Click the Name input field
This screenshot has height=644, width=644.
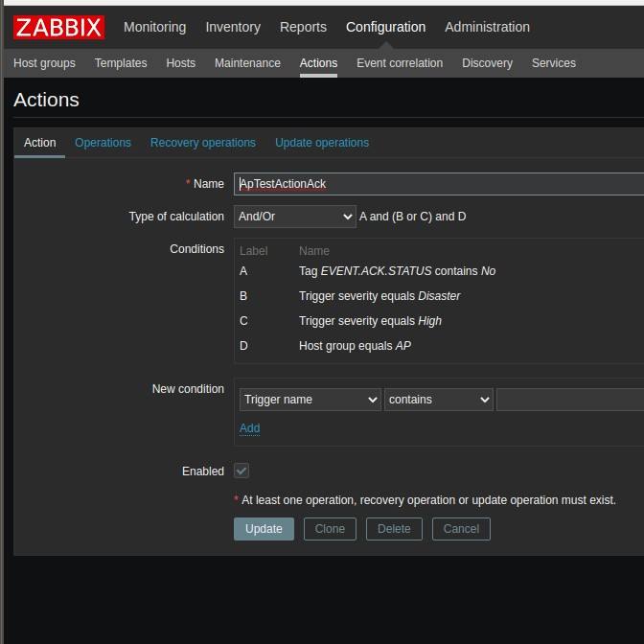439,184
